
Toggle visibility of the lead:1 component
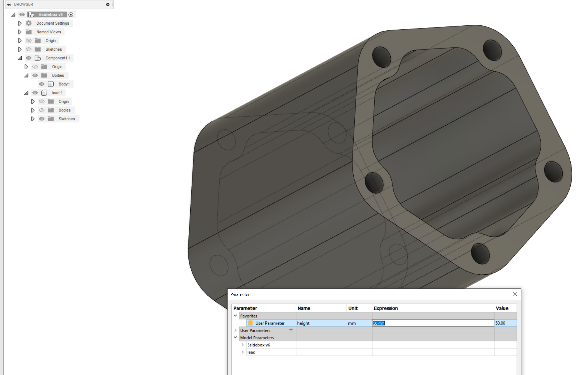pyautogui.click(x=35, y=93)
